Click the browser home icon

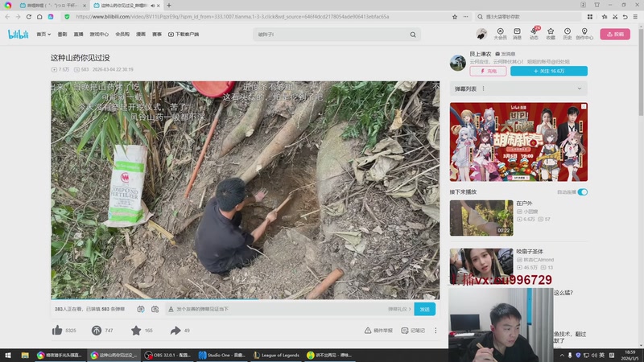[39, 17]
